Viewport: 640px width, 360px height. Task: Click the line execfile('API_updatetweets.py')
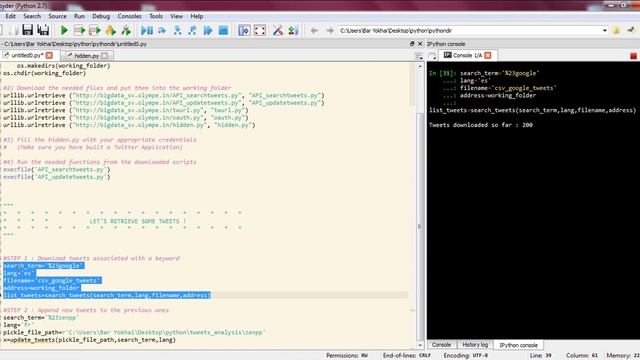click(57, 177)
